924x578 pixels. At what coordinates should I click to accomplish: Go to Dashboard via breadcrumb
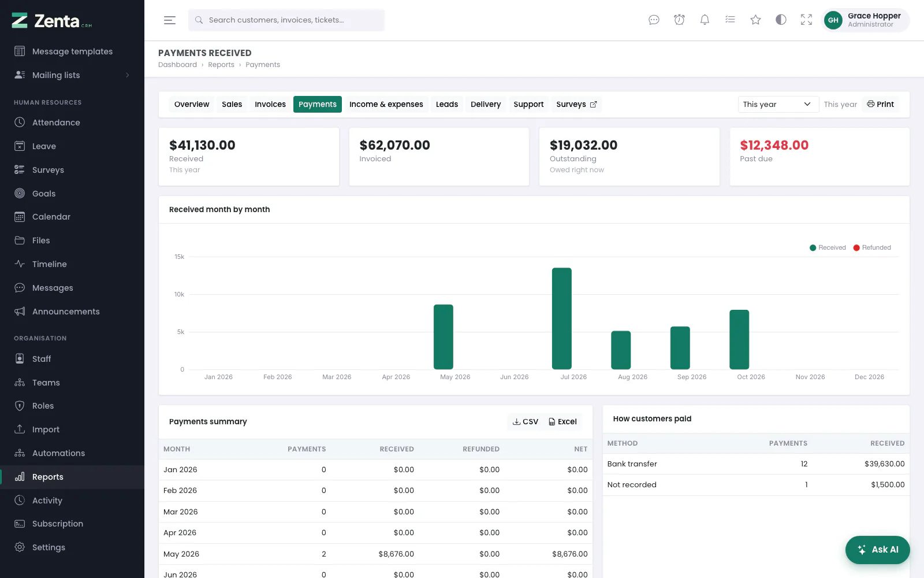click(177, 65)
